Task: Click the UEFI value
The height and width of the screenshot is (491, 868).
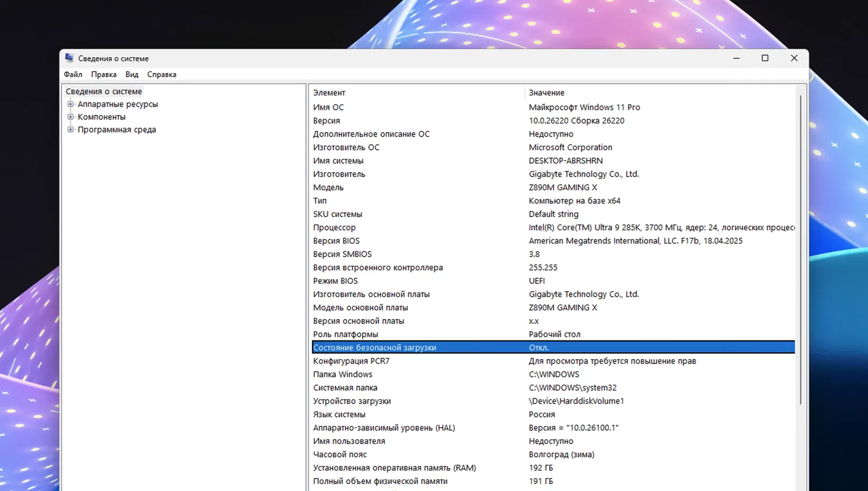Action: tap(536, 280)
